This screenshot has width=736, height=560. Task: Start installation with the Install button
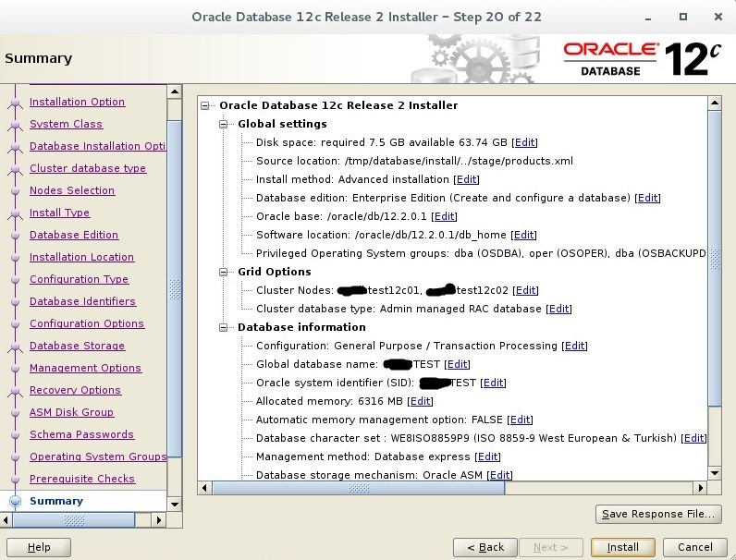coord(623,547)
